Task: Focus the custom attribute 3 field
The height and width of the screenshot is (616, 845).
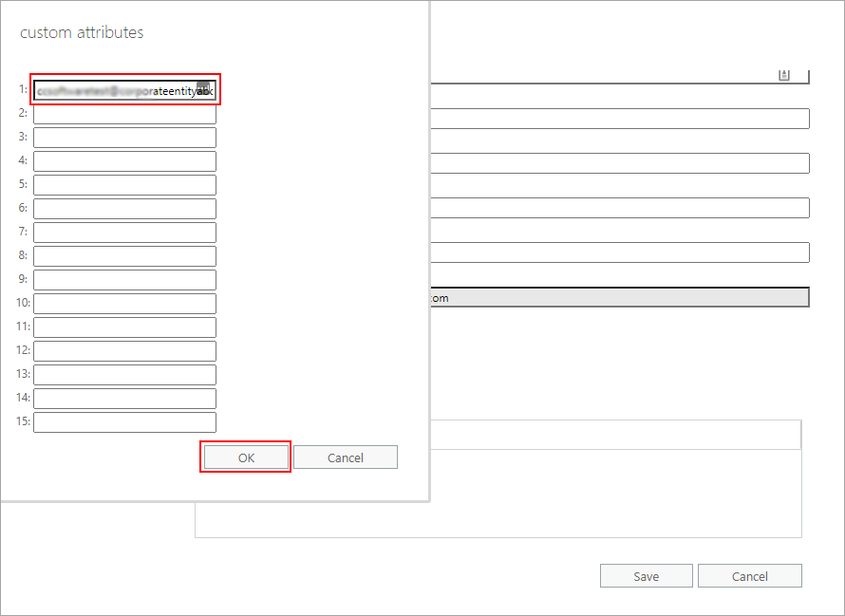Action: 124,138
